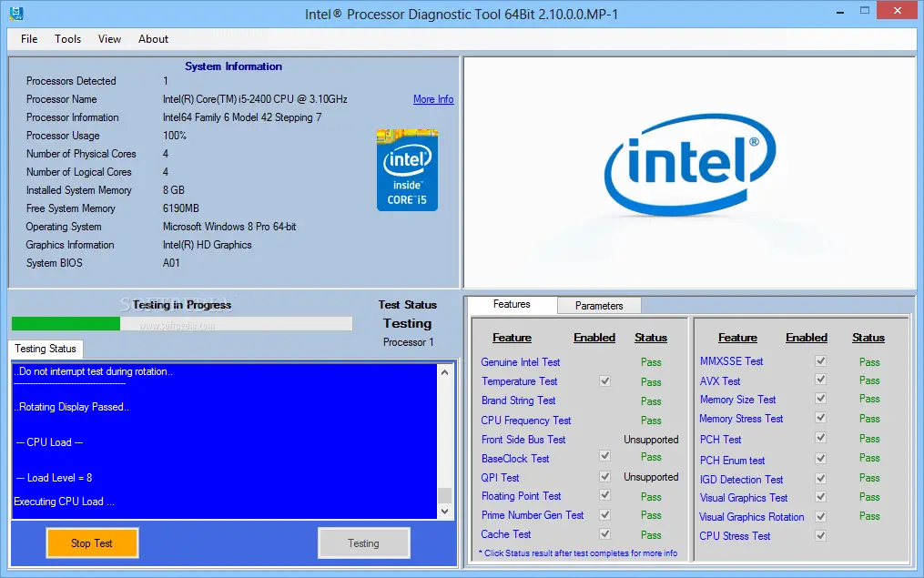Click the Free System Memory value 6190MB
The width and height of the screenshot is (924, 578).
(x=181, y=208)
